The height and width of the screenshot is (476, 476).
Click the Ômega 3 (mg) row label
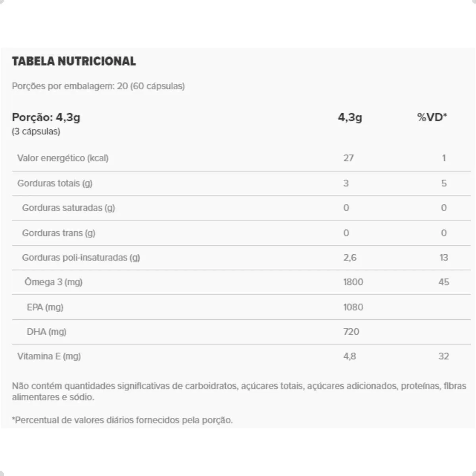[54, 282]
